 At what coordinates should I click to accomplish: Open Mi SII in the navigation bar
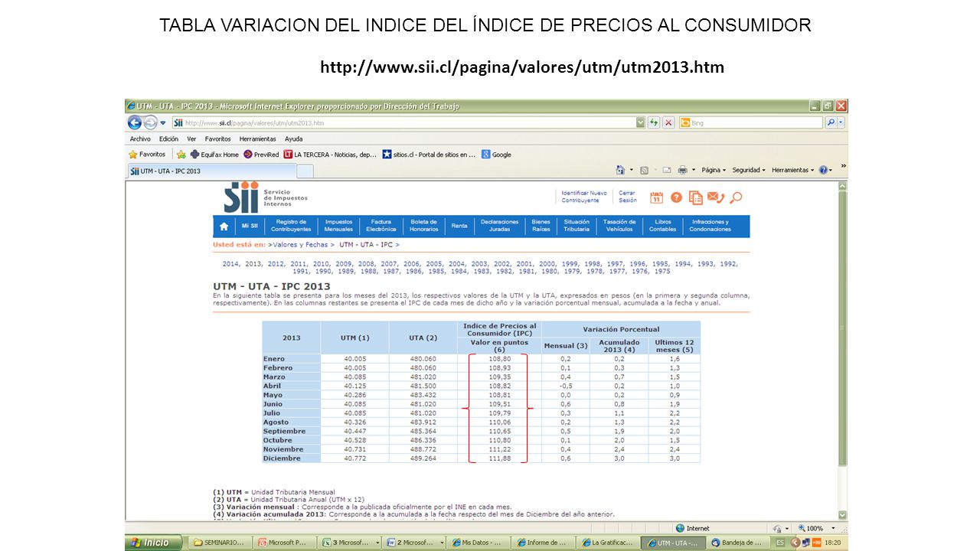[x=250, y=226]
